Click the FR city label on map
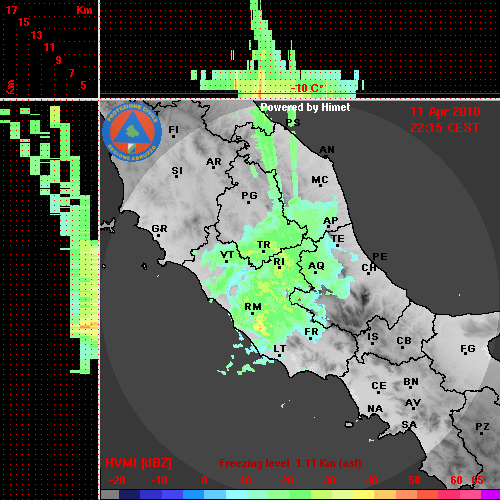 pos(311,332)
